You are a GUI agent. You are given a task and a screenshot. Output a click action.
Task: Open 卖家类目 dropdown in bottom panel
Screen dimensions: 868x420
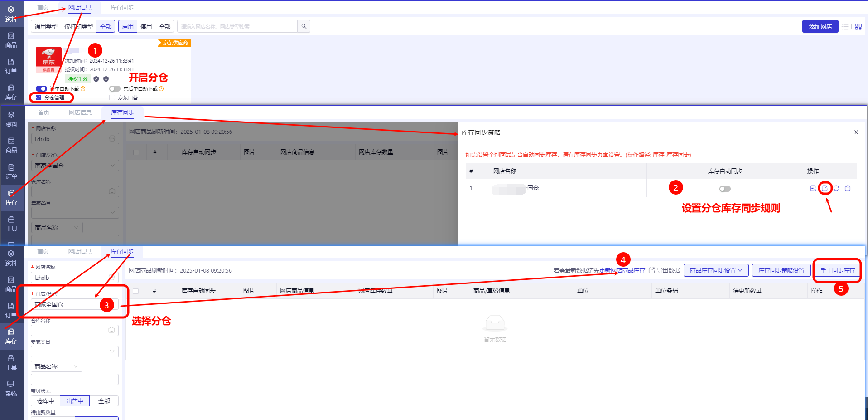point(75,352)
